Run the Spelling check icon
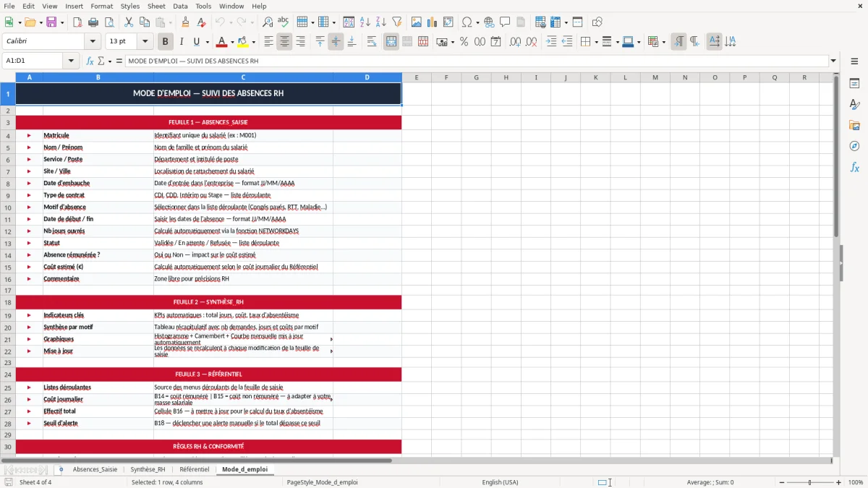The image size is (868, 488). 284,22
